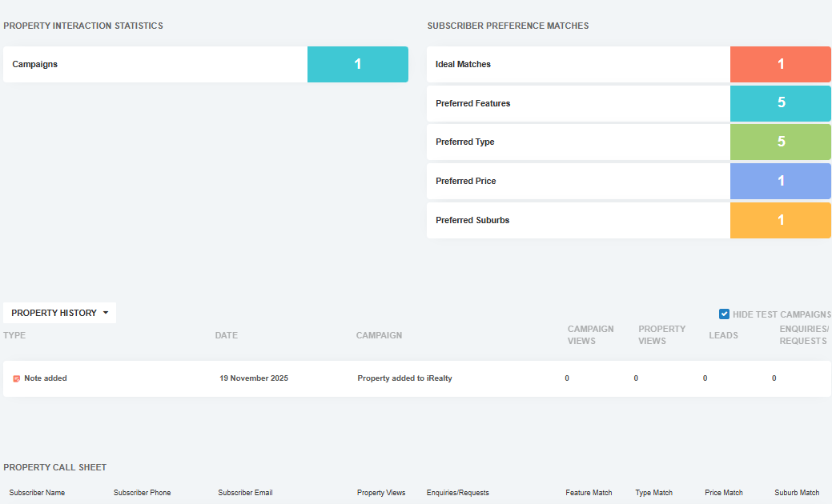The width and height of the screenshot is (832, 504).
Task: Click the Campaign Views column header
Action: pos(590,334)
